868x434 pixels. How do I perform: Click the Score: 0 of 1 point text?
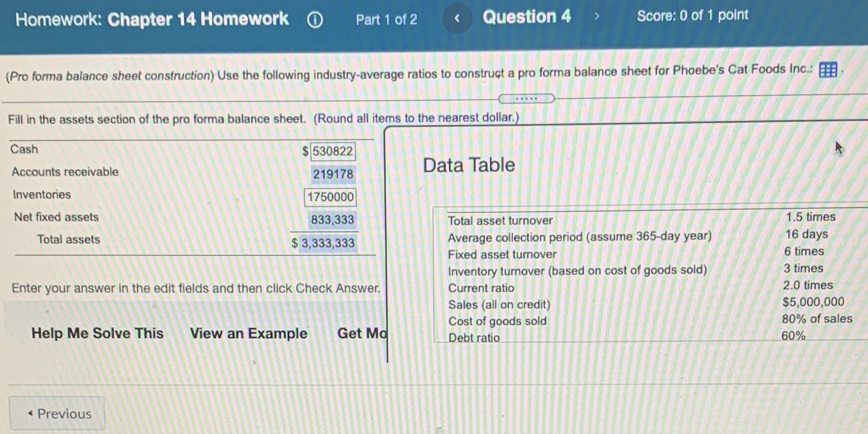point(692,15)
